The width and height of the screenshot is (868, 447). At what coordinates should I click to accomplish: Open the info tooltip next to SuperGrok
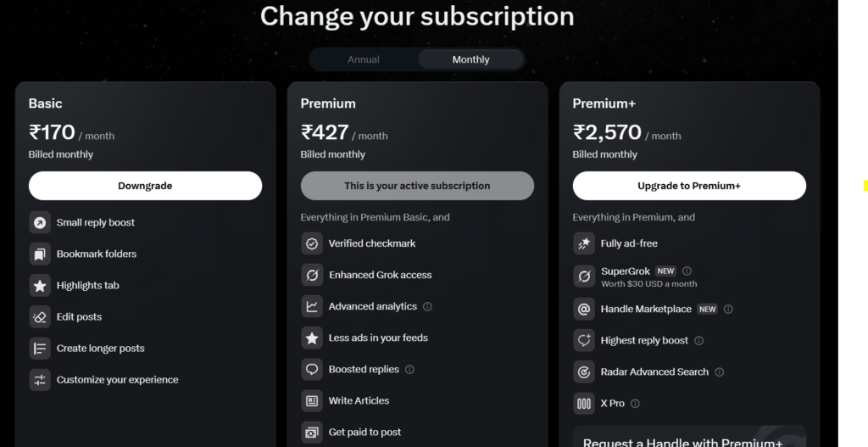tap(687, 271)
